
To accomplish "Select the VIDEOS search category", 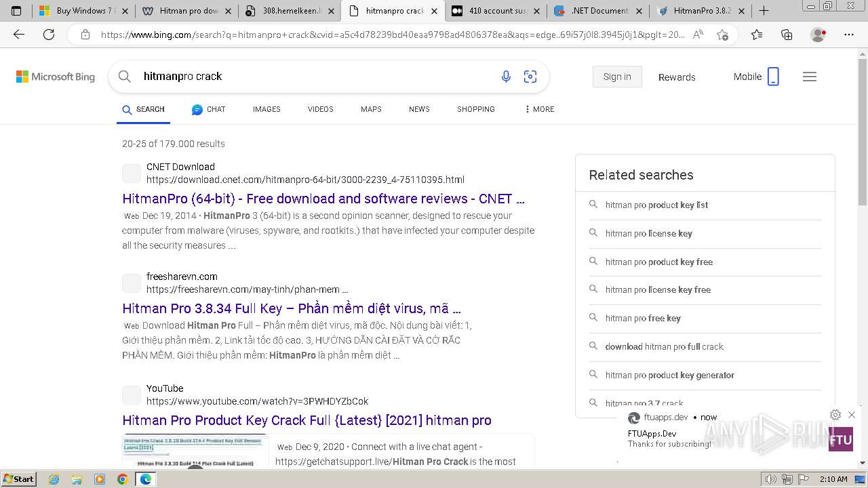I will point(320,109).
